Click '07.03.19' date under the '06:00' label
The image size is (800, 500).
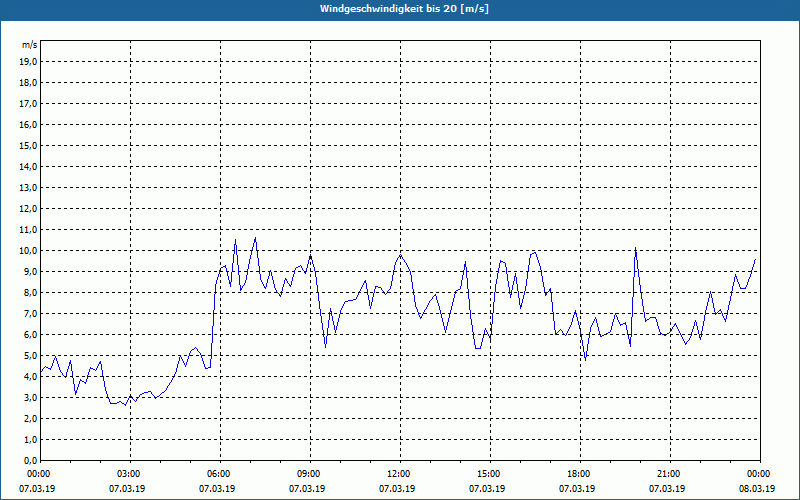(217, 489)
